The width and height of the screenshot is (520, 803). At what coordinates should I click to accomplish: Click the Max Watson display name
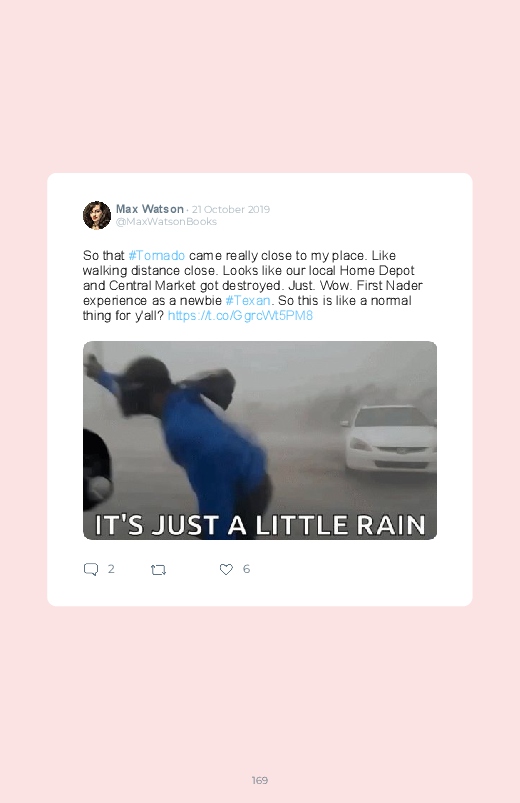pyautogui.click(x=150, y=209)
